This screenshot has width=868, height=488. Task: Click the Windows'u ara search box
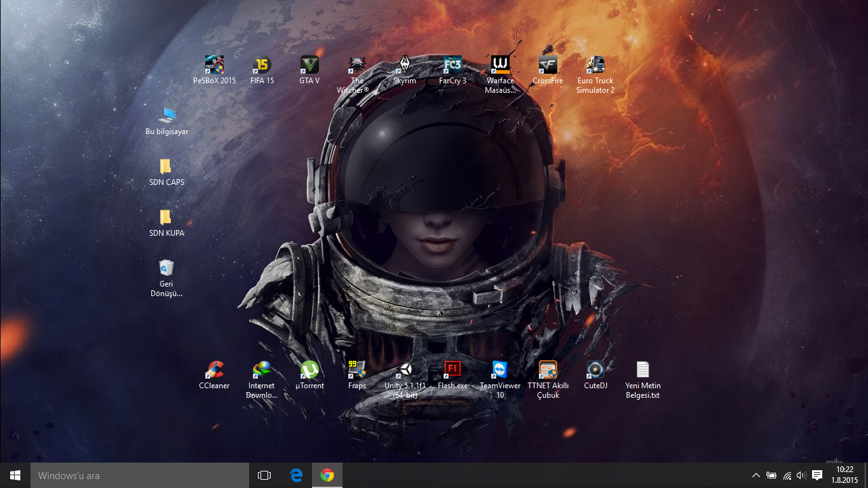pyautogui.click(x=140, y=475)
